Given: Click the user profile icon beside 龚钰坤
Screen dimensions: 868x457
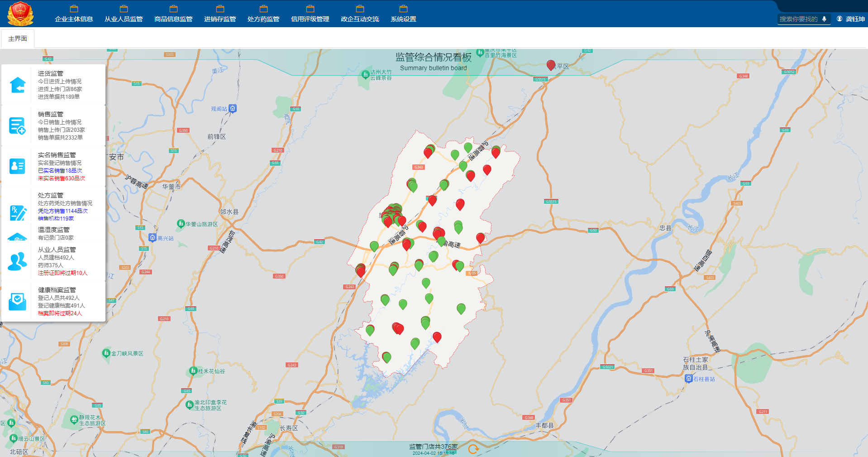Looking at the screenshot, I should [839, 19].
